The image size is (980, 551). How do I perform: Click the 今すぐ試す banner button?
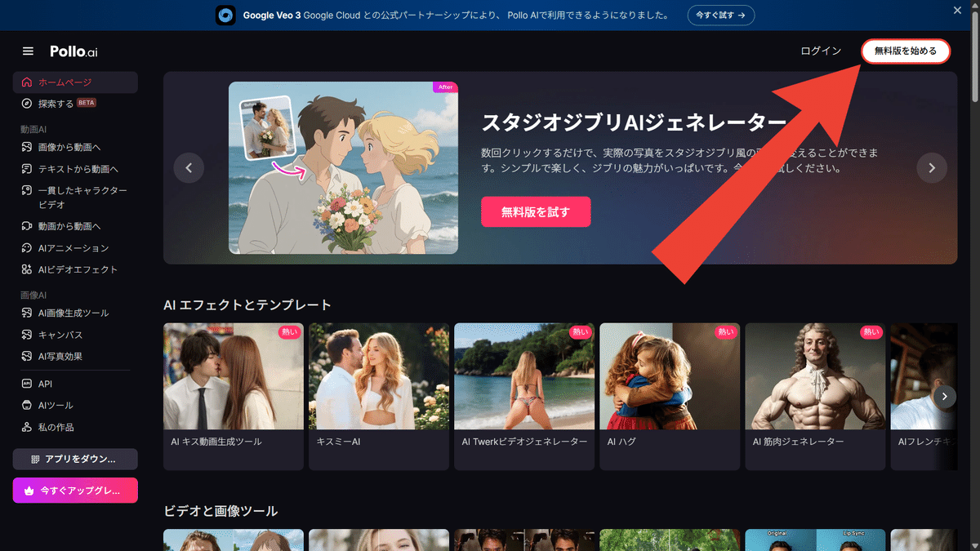point(720,16)
